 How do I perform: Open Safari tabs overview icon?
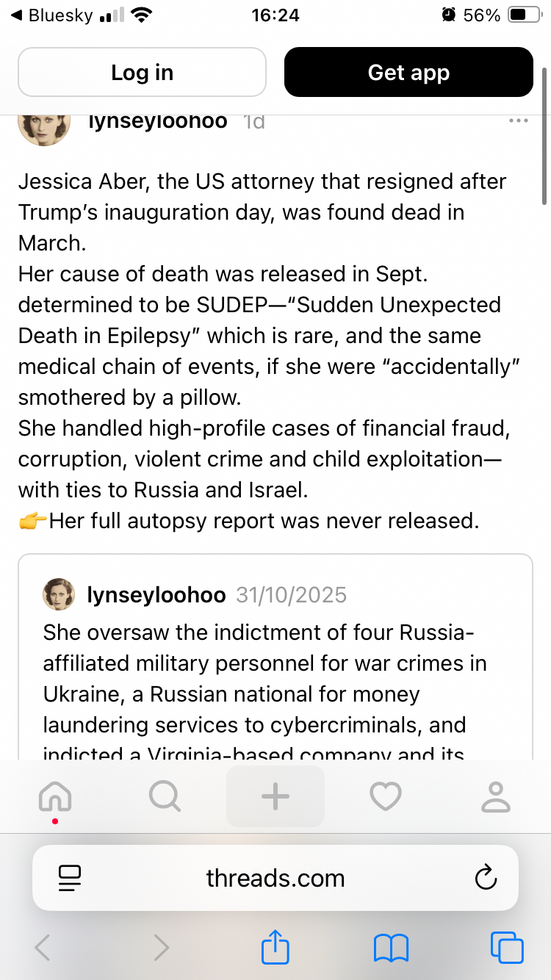tap(506, 947)
